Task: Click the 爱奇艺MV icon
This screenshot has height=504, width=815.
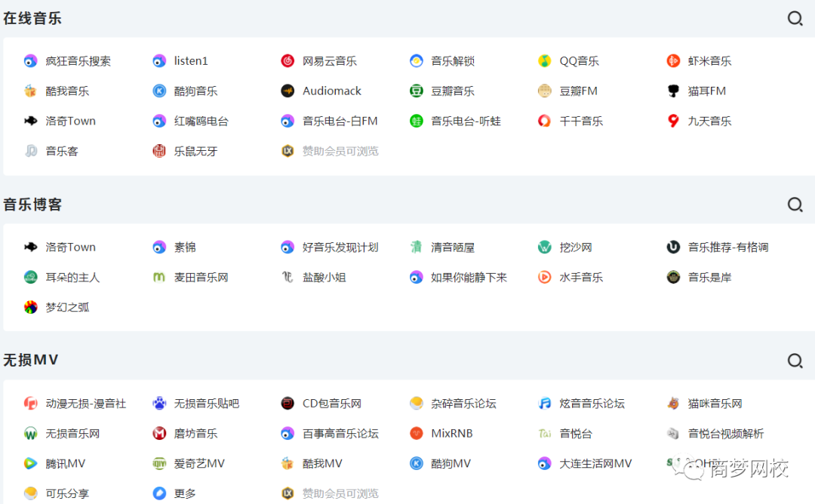Action: click(x=159, y=463)
